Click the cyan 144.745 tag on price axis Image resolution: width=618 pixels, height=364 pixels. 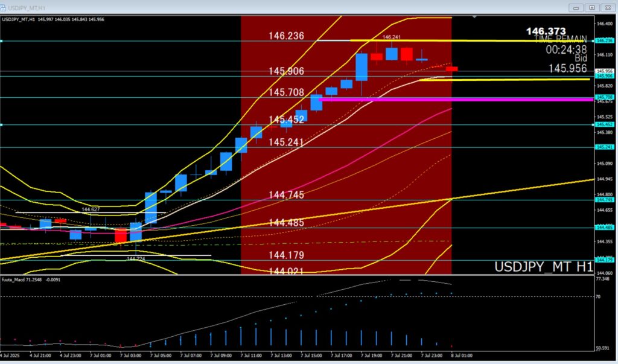(x=604, y=200)
